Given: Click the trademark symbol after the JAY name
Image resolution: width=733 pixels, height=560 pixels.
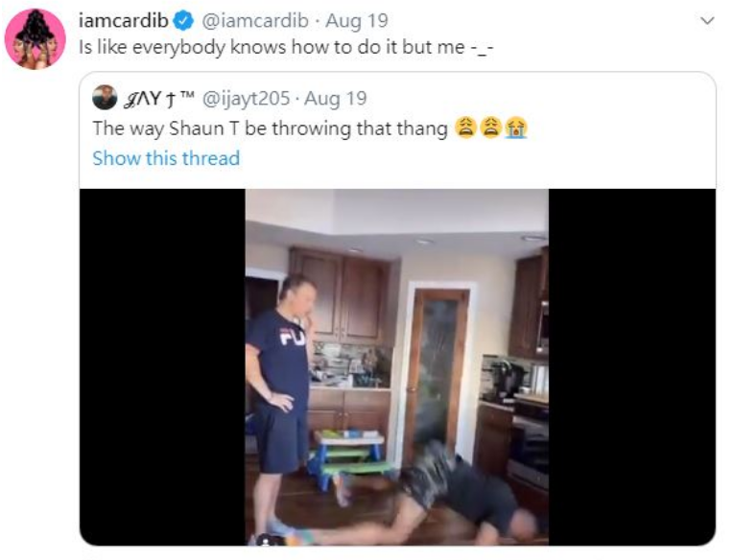Looking at the screenshot, I should [x=187, y=95].
